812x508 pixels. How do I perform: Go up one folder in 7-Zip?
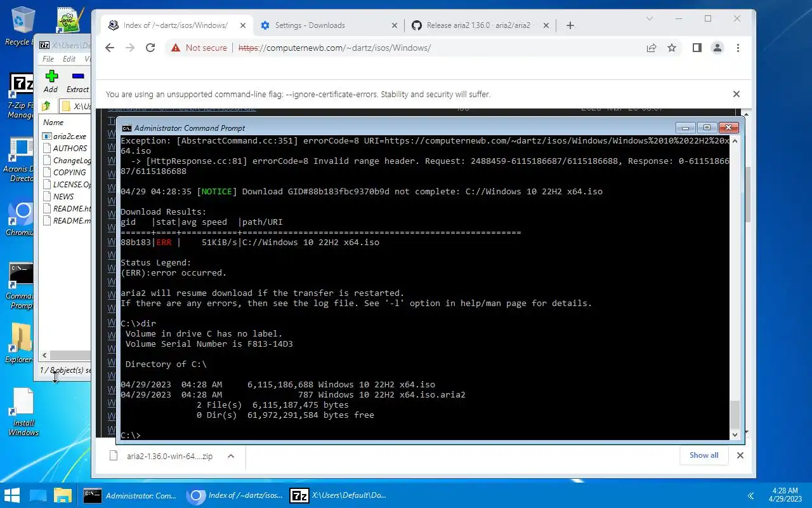tap(46, 106)
